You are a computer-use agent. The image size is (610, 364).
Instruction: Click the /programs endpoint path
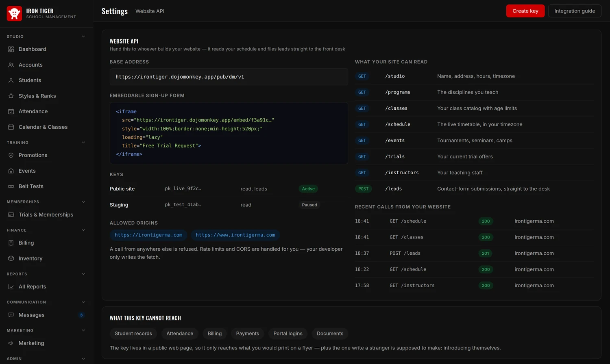398,92
